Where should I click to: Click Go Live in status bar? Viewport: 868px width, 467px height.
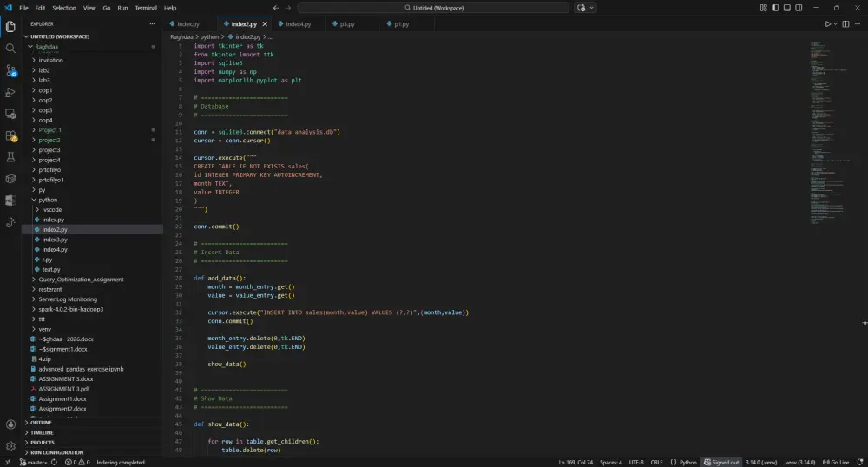[x=837, y=463]
